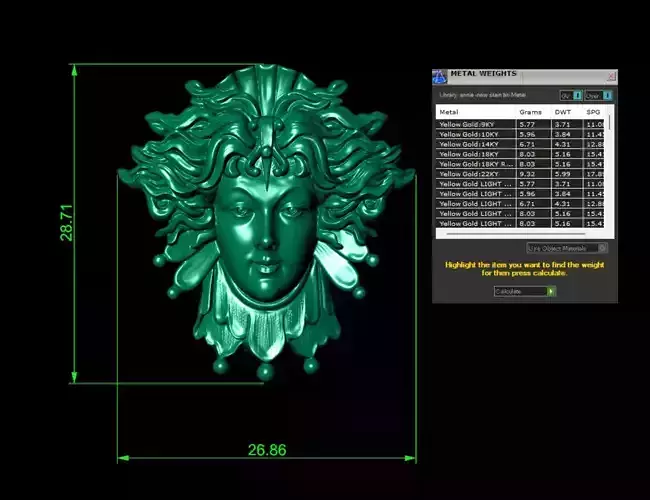Select the Yellow Gold:22KY row
This screenshot has width=650, height=500.
point(520,174)
